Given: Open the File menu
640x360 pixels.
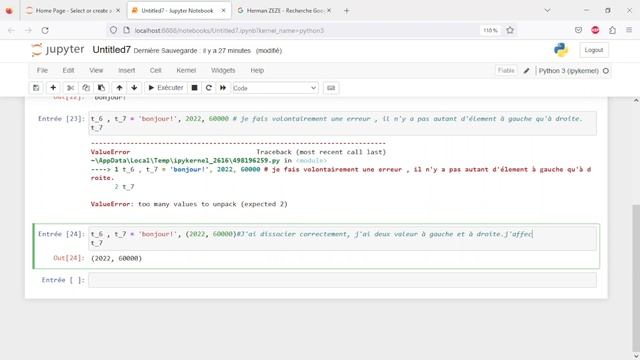Looking at the screenshot, I should [42, 70].
